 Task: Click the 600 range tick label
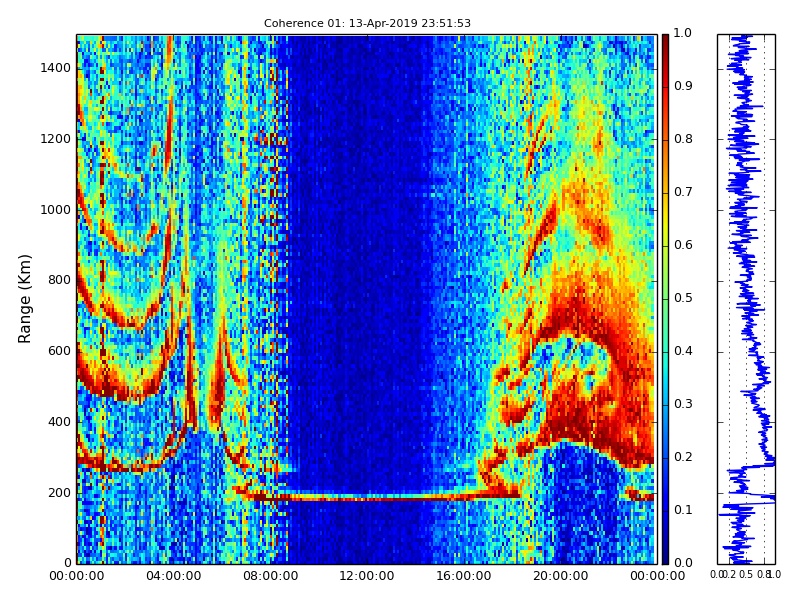(x=59, y=351)
